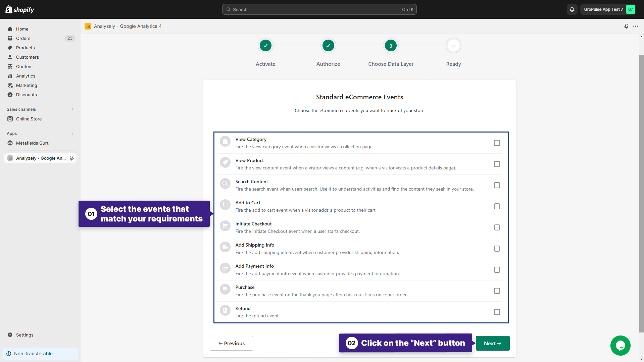Viewport: 644px width, 362px height.
Task: Click the View Product tag icon
Action: click(225, 163)
